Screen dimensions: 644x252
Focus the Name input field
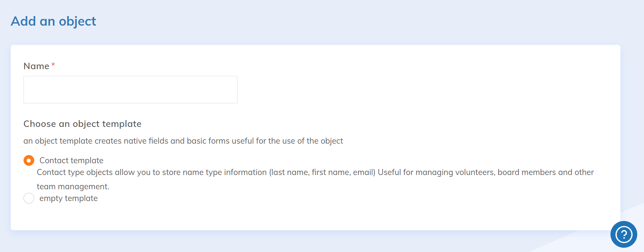click(130, 89)
